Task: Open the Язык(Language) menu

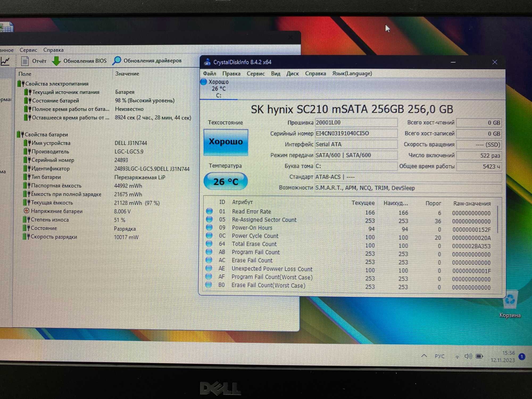Action: (x=352, y=73)
